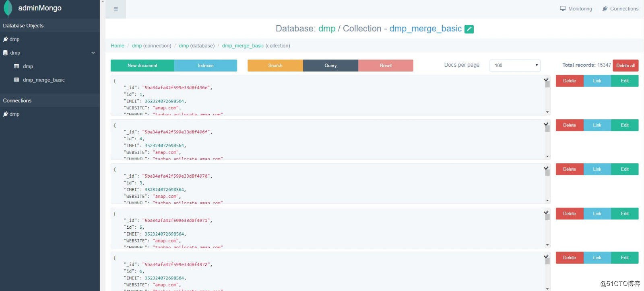Open dmp_merge_basic collection breadcrumb link

[x=243, y=46]
